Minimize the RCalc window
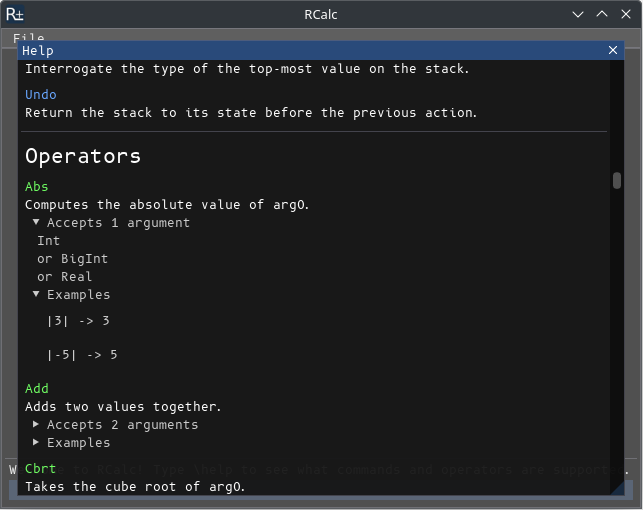Viewport: 643px width, 510px height. [x=578, y=14]
